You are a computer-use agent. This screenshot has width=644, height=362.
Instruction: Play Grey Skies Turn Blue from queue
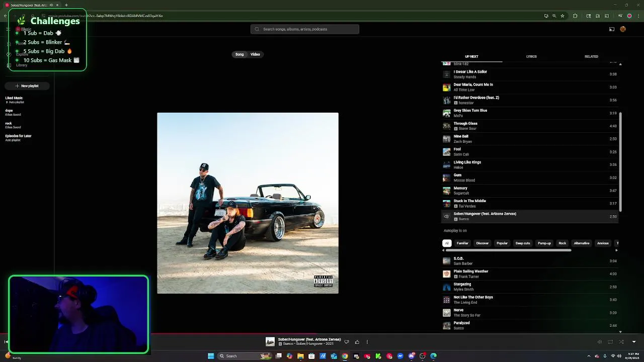530,113
